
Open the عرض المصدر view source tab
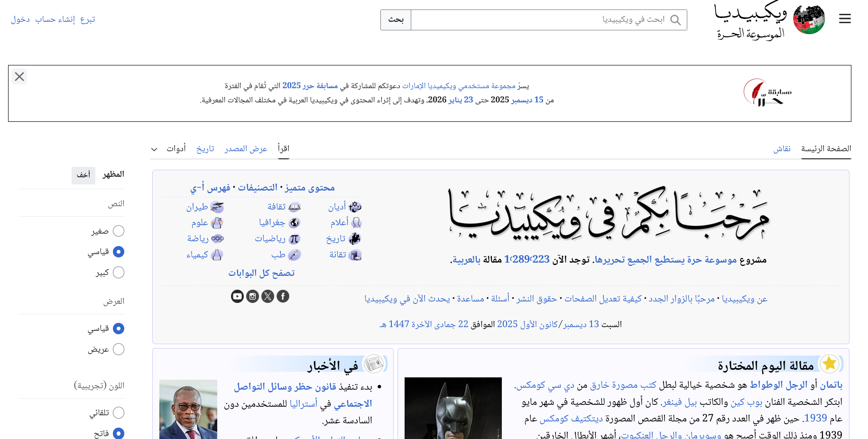[x=246, y=149]
